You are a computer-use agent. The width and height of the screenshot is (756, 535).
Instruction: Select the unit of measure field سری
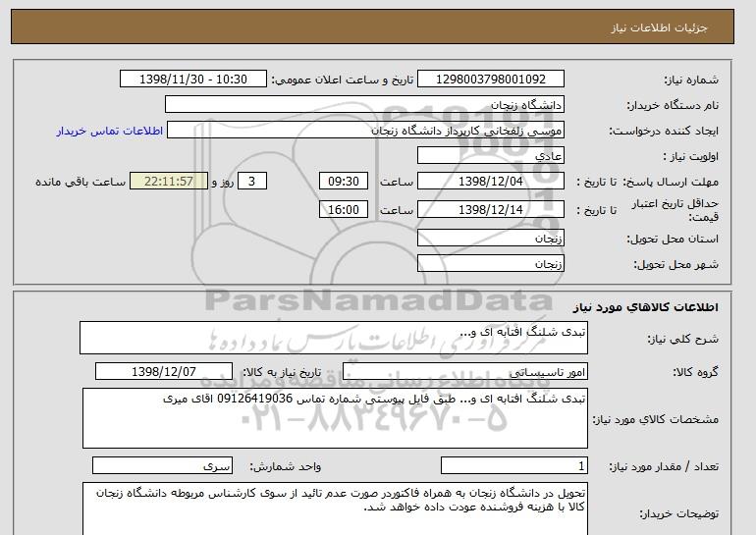pyautogui.click(x=162, y=466)
